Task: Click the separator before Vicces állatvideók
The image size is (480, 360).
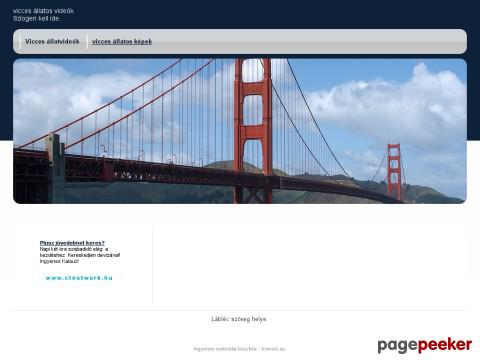Action: [20, 42]
